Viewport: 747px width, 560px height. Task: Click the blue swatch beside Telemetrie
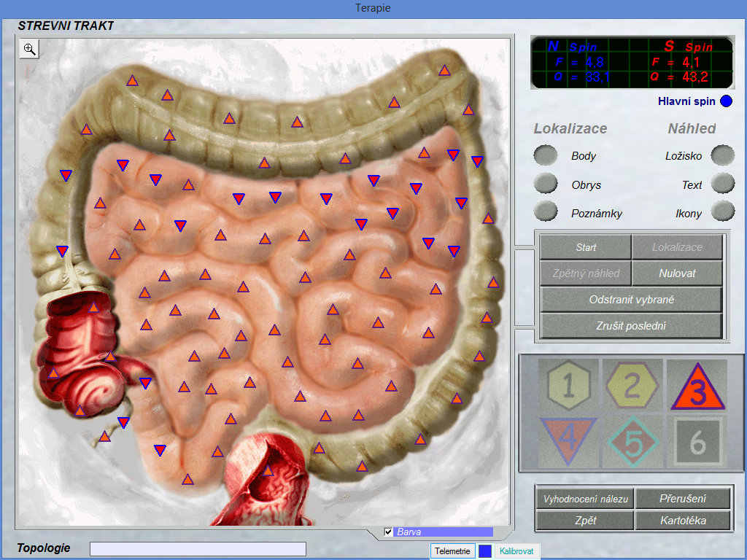[485, 551]
